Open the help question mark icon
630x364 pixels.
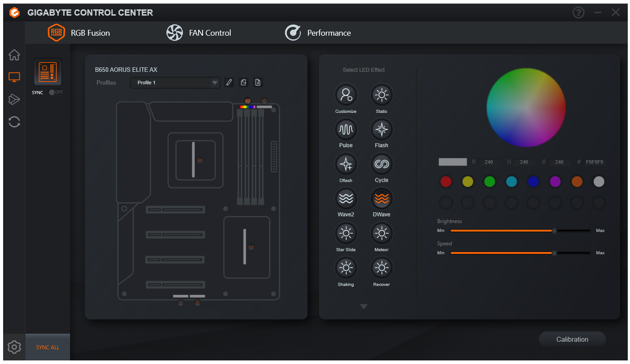[579, 12]
